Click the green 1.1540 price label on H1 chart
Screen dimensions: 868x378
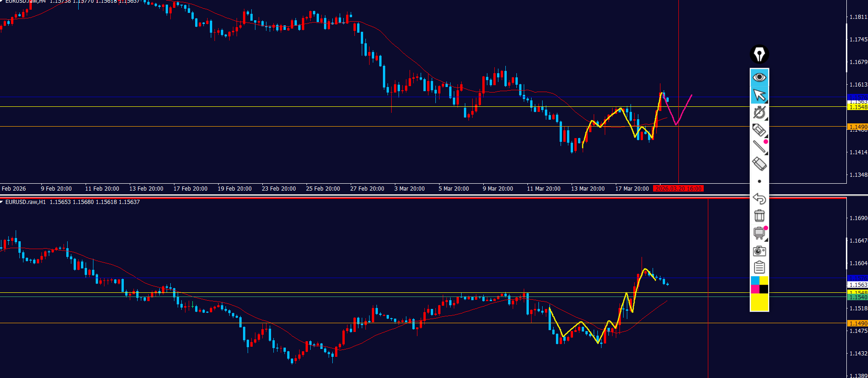tap(857, 297)
